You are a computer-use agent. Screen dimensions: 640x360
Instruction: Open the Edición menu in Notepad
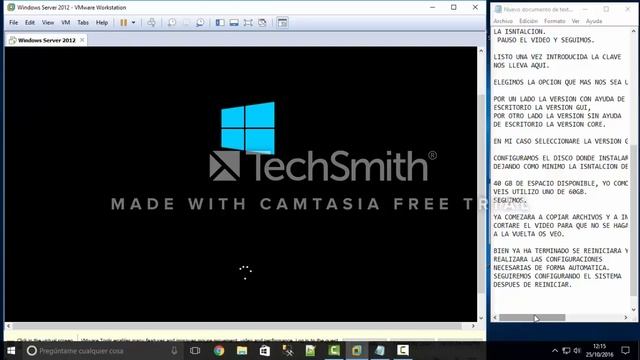pyautogui.click(x=529, y=21)
